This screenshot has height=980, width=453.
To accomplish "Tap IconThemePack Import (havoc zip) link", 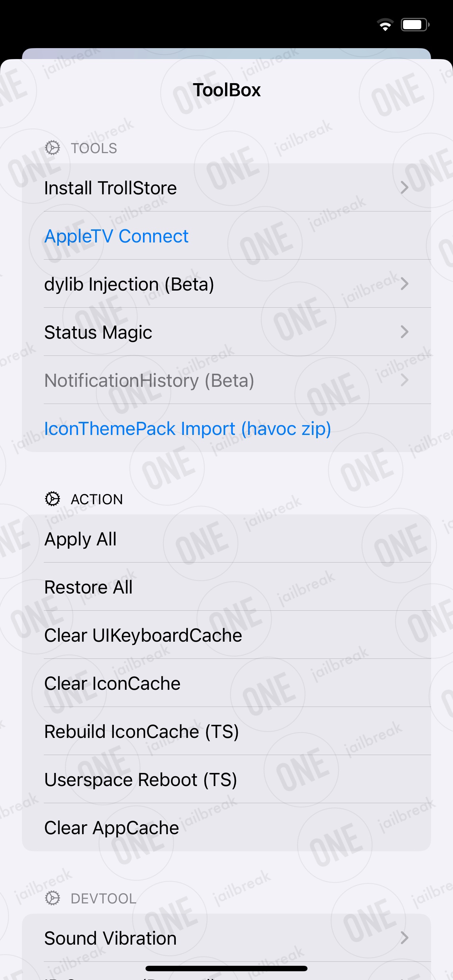I will pyautogui.click(x=188, y=429).
